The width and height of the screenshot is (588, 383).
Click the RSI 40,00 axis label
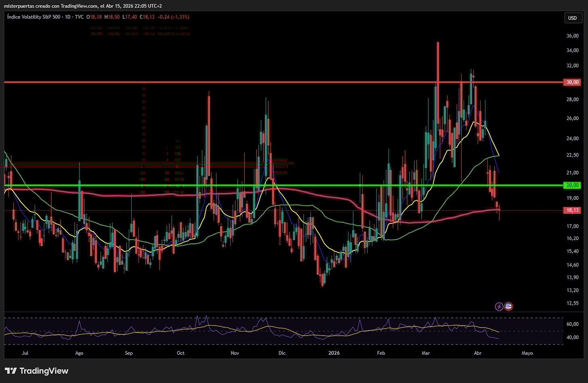(572, 337)
